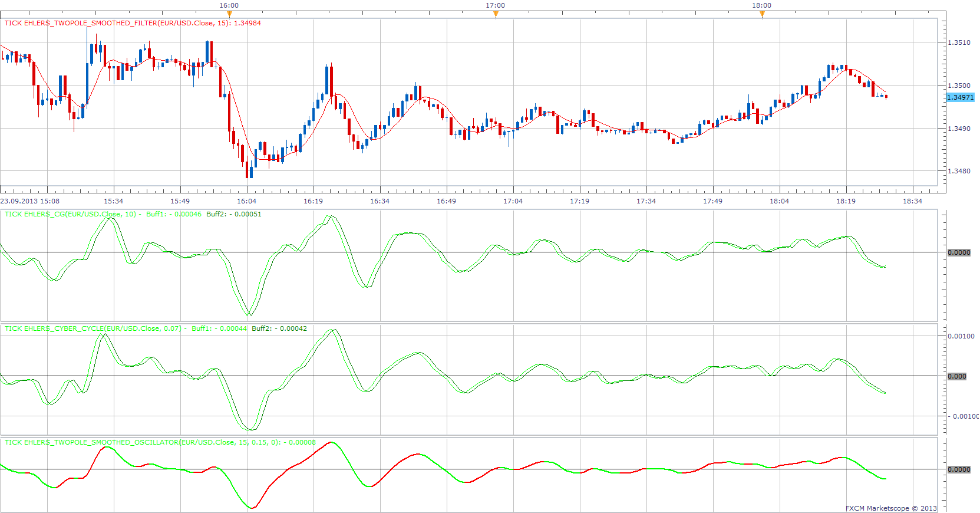Click the 17:00 orange hour marker
This screenshot has width=980, height=513.
[x=496, y=14]
